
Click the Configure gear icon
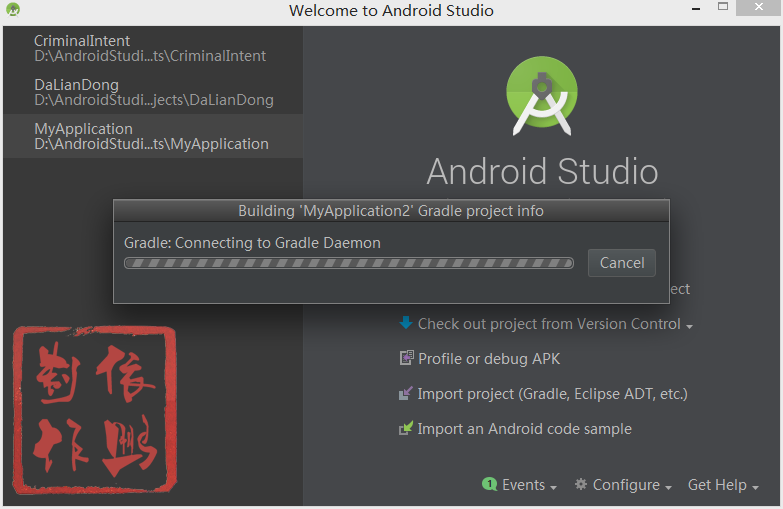(580, 484)
